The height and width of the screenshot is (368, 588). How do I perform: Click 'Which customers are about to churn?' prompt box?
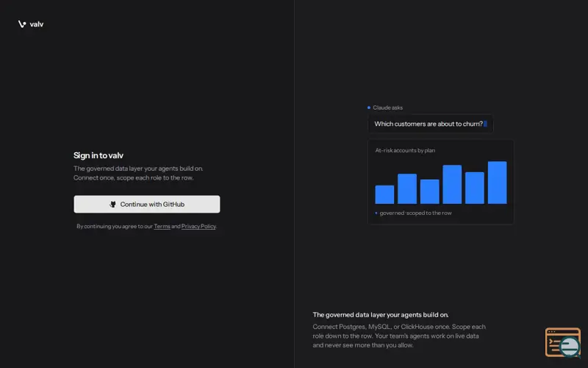click(431, 124)
